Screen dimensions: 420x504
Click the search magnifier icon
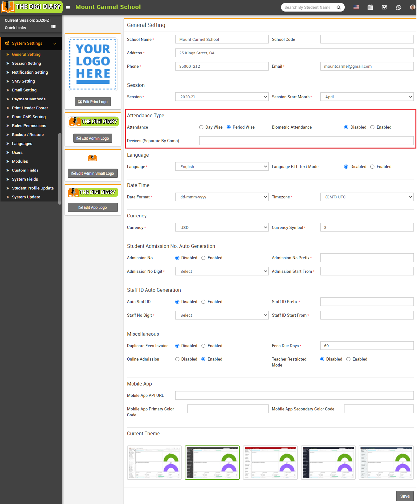338,7
